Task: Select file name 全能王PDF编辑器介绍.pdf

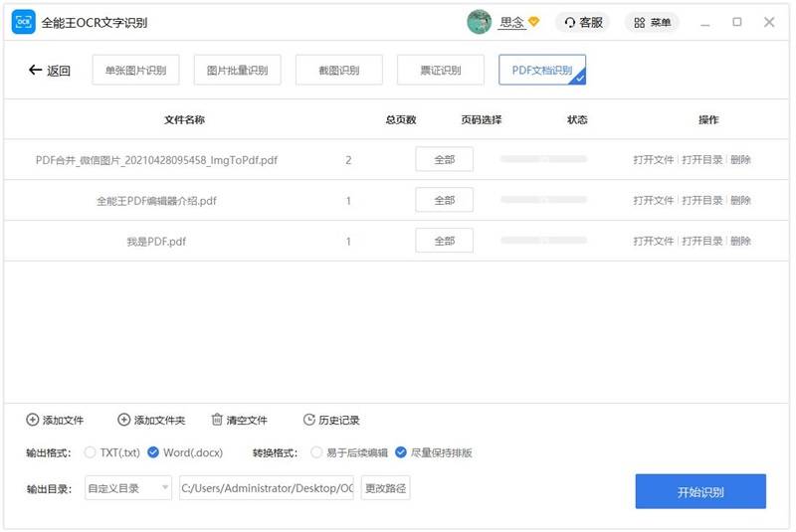Action: (156, 201)
